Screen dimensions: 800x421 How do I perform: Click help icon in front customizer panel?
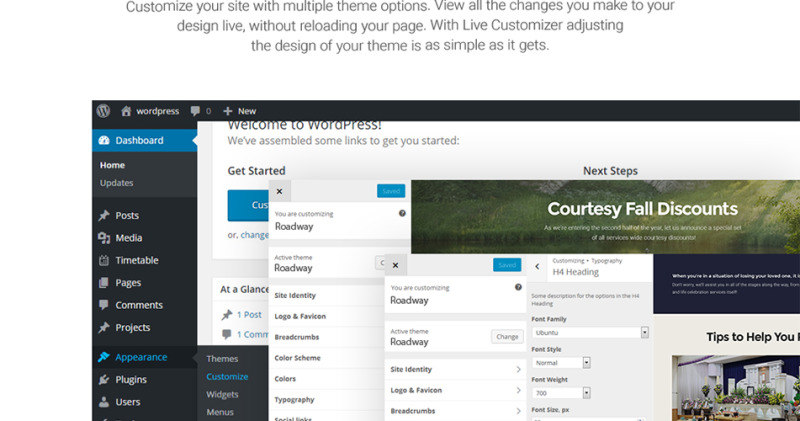[518, 287]
